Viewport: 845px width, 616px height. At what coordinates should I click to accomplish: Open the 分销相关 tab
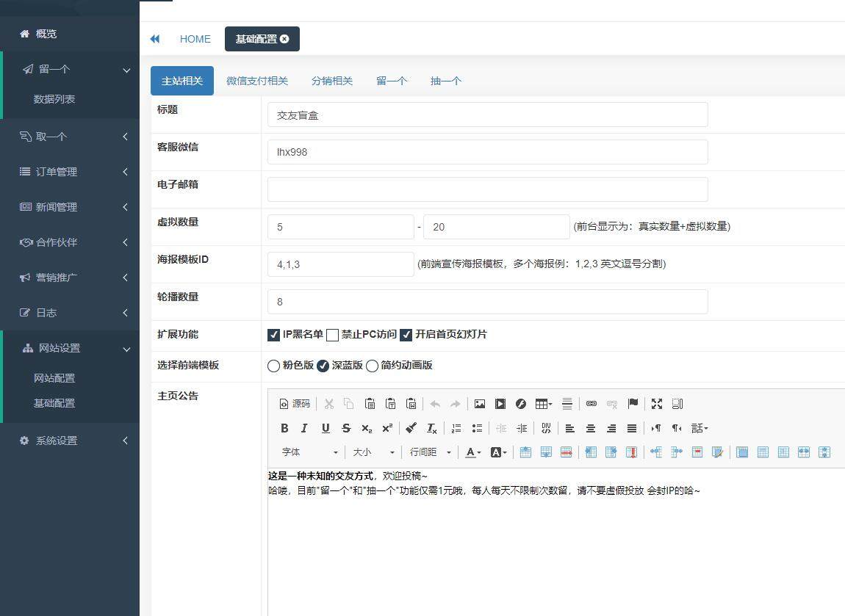332,81
